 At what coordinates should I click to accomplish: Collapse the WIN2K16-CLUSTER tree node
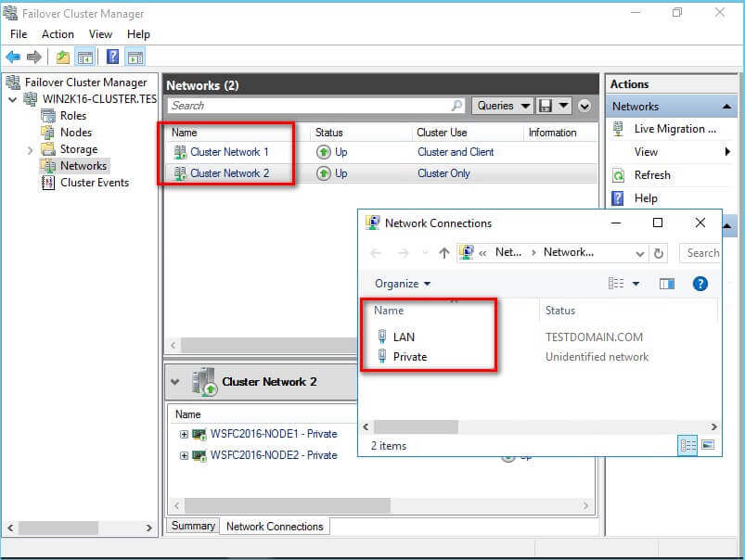(x=13, y=99)
